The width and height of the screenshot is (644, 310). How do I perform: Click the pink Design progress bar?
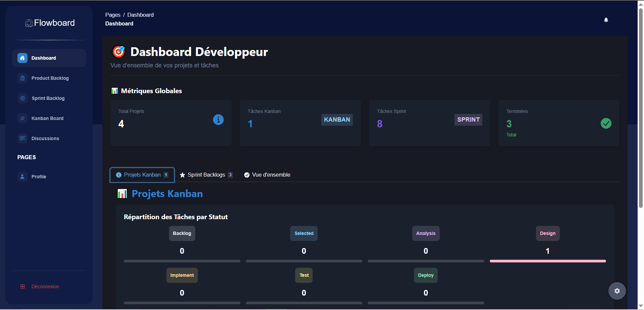click(x=548, y=261)
